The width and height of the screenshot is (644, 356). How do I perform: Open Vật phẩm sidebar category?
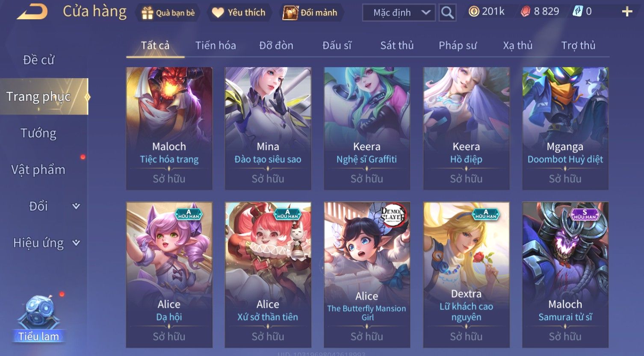coord(38,170)
